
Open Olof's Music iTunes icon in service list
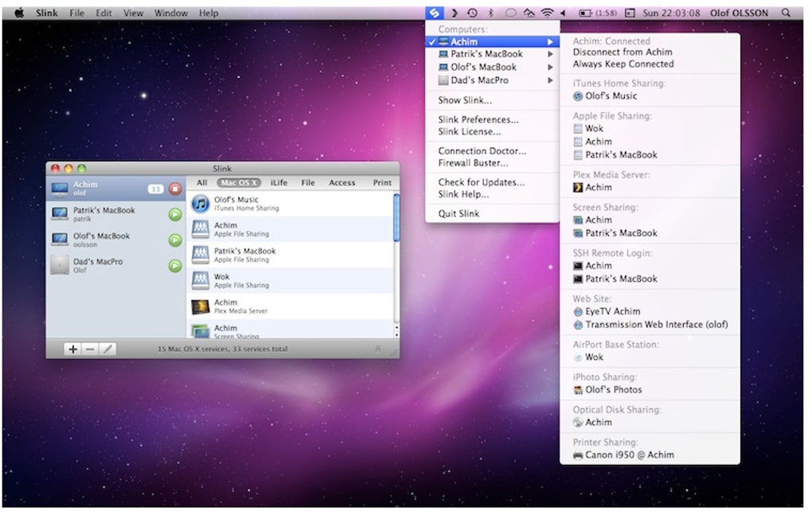[x=201, y=204]
